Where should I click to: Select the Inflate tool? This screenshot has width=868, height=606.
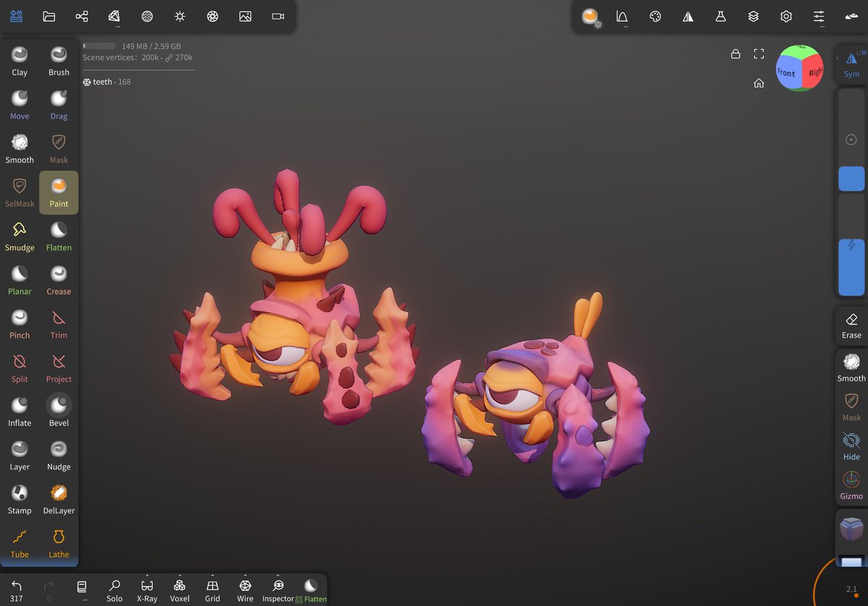tap(20, 411)
